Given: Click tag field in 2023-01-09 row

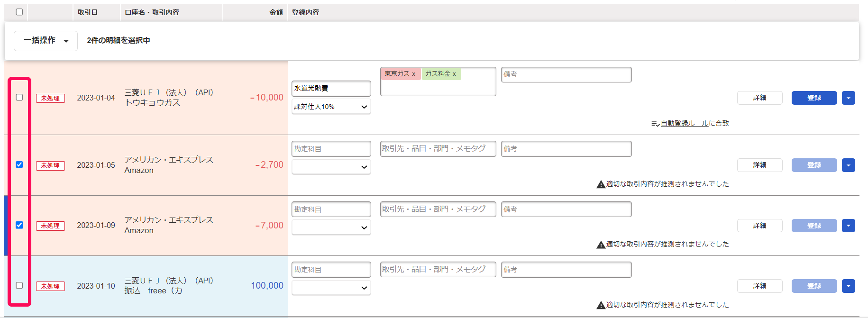Looking at the screenshot, I should tap(438, 209).
